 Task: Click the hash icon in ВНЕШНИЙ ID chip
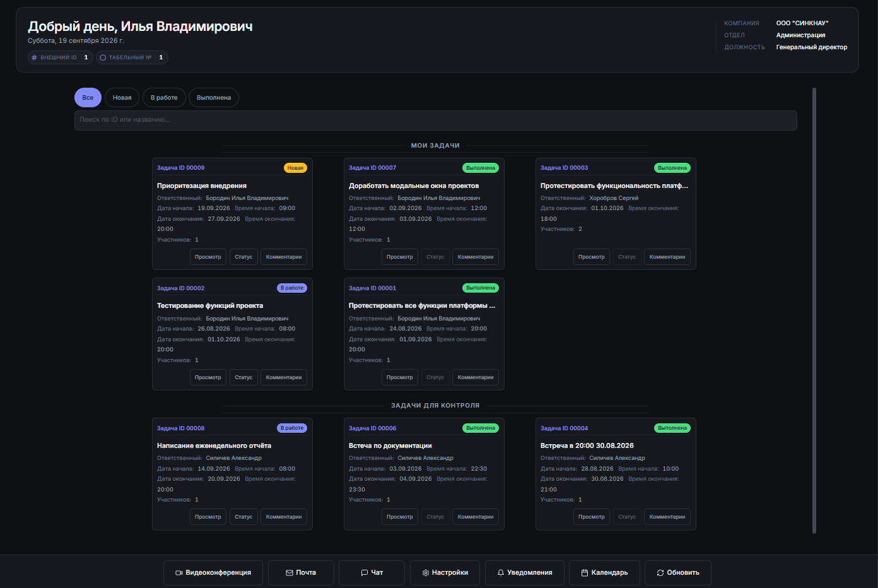pos(34,57)
